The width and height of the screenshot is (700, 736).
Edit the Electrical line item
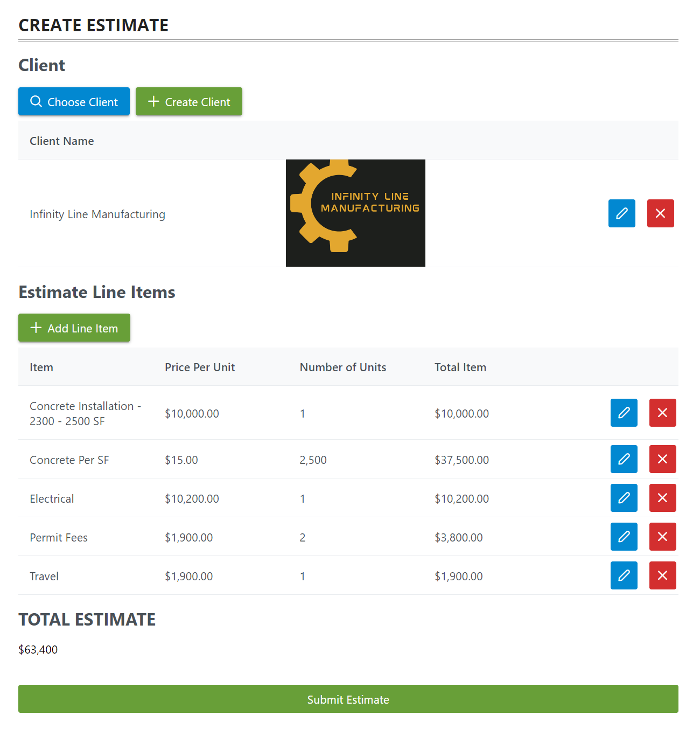624,498
